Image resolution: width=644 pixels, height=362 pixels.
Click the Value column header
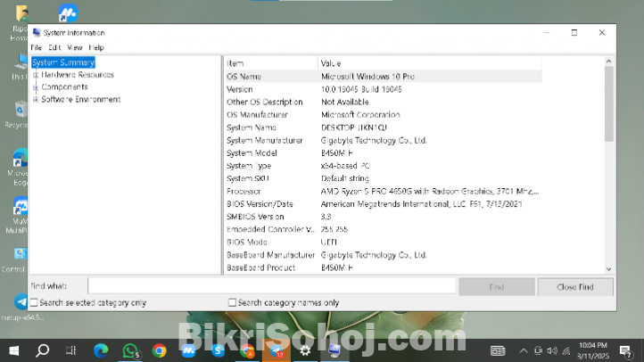(x=430, y=63)
